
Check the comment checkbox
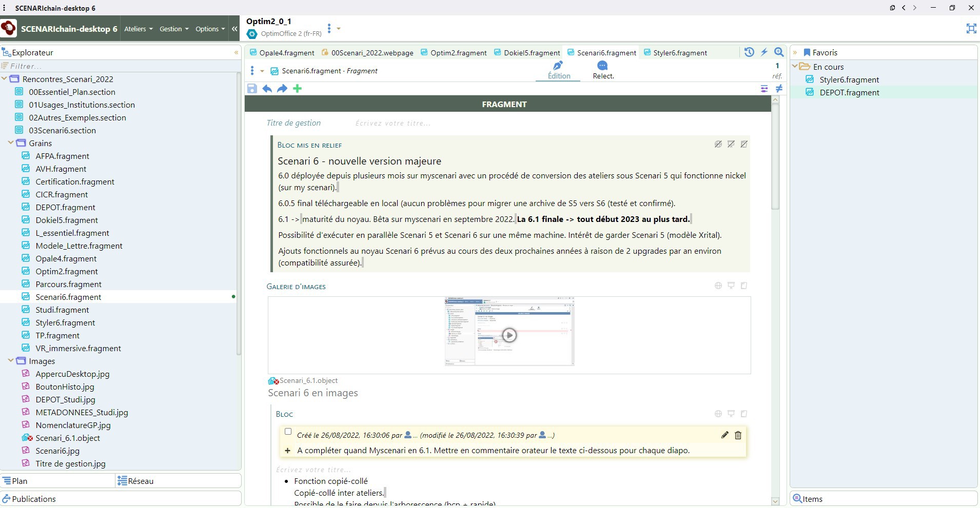tap(288, 432)
